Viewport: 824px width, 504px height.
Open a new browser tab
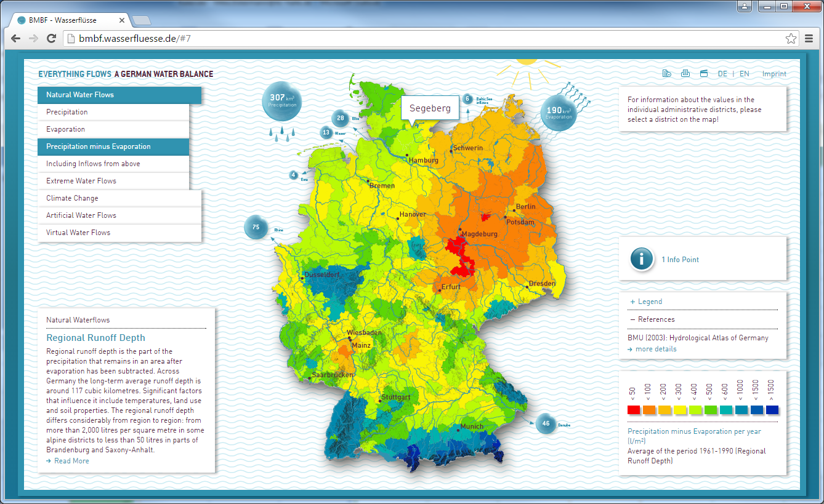point(141,20)
